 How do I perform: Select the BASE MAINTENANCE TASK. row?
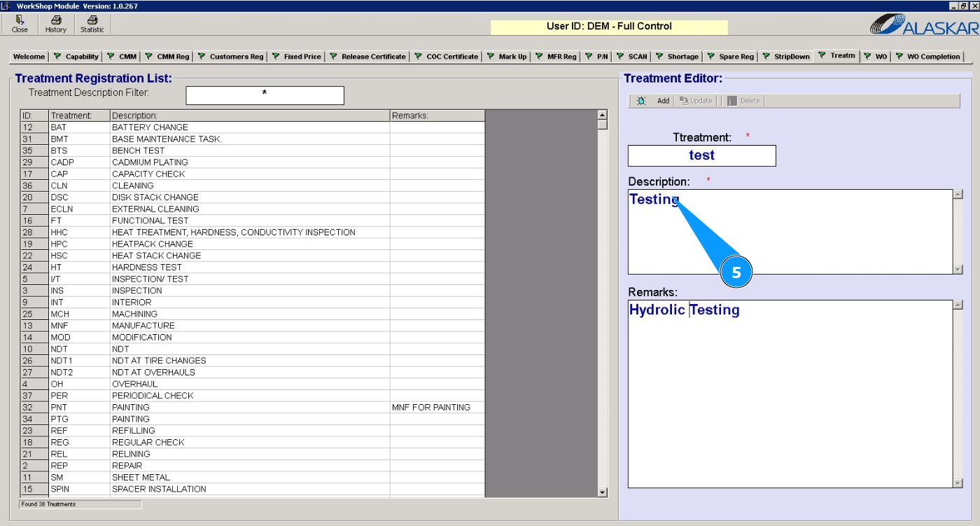pyautogui.click(x=252, y=139)
